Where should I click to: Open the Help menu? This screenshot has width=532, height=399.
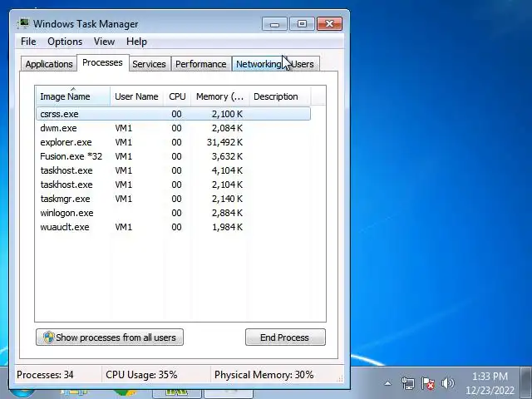(x=136, y=42)
